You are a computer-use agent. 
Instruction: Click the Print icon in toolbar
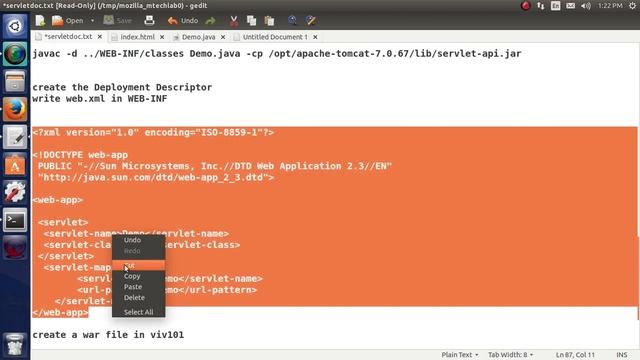[149, 20]
